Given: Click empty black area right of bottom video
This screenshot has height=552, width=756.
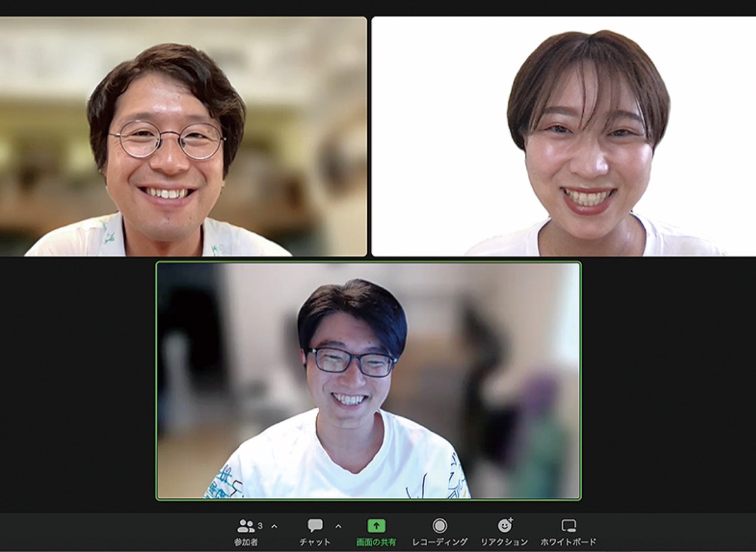Looking at the screenshot, I should [668, 384].
